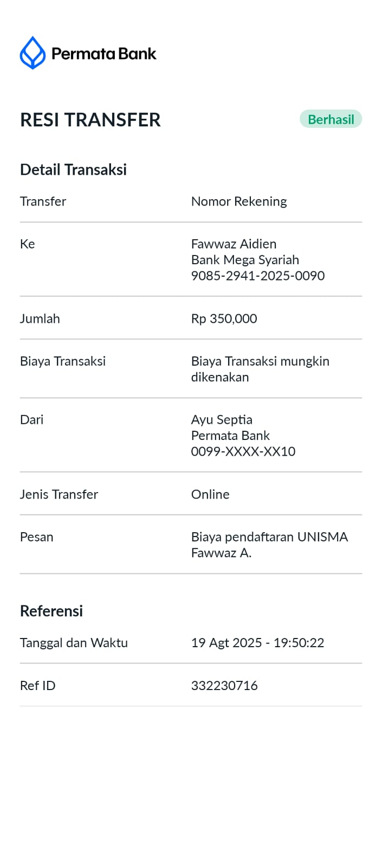Click the Biaya Transaksi mungkin dikenakan note
The height and width of the screenshot is (868, 382).
260,369
